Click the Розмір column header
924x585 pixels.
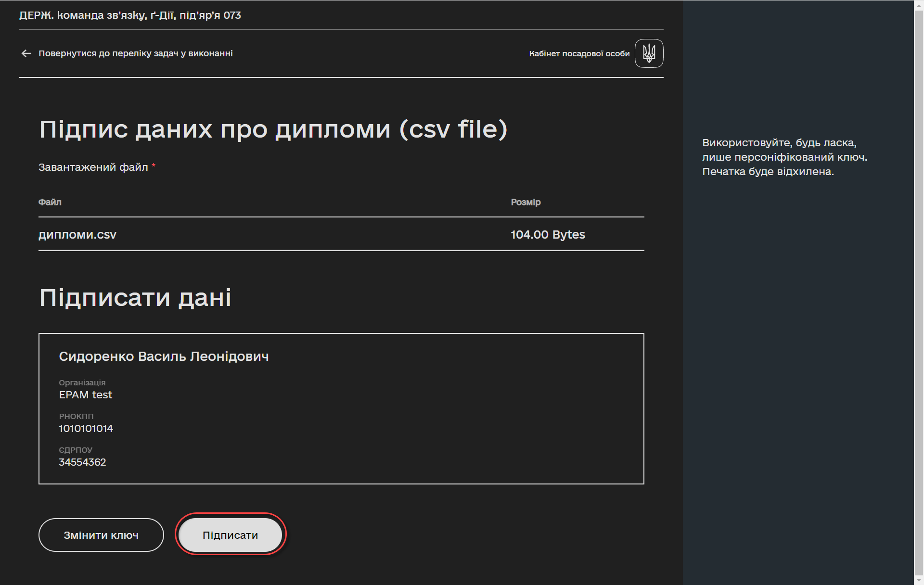[x=526, y=202]
